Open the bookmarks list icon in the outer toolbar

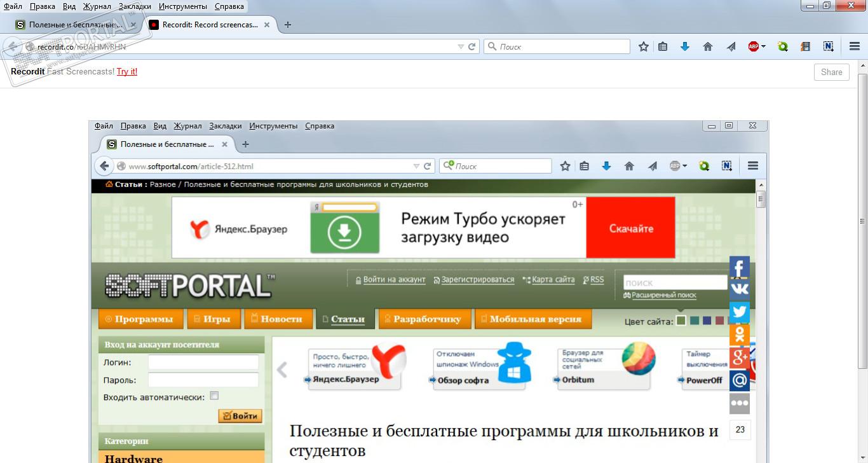click(x=663, y=46)
